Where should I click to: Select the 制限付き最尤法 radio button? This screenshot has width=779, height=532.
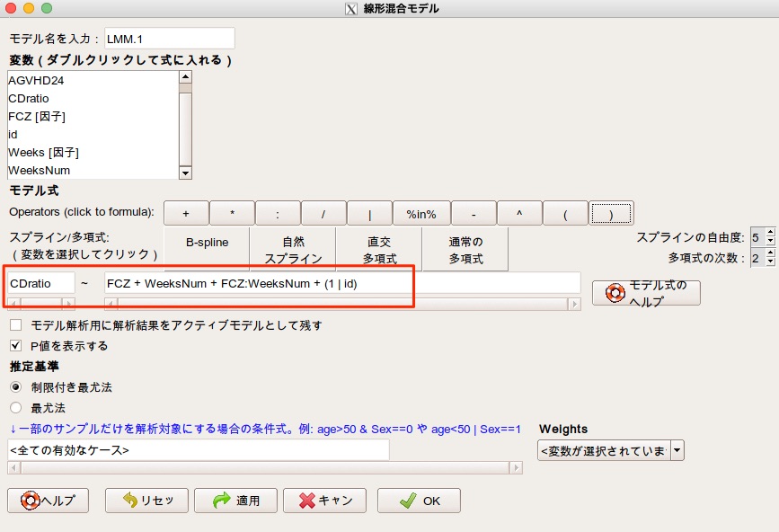tap(15, 387)
